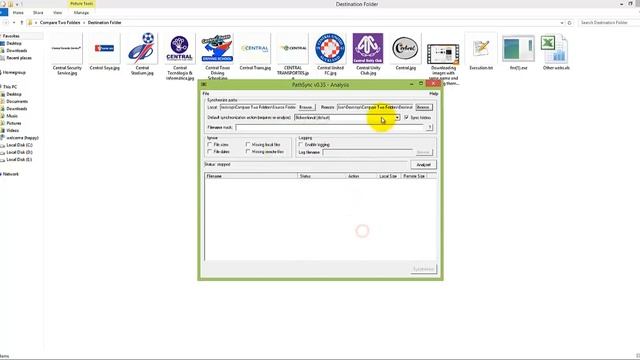Open Local Disk (C:) in sidebar
Screen dimensions: 640x360
[19, 145]
